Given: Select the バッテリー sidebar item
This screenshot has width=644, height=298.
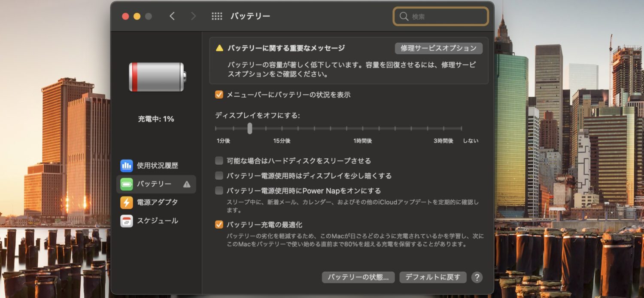Looking at the screenshot, I should pyautogui.click(x=156, y=184).
